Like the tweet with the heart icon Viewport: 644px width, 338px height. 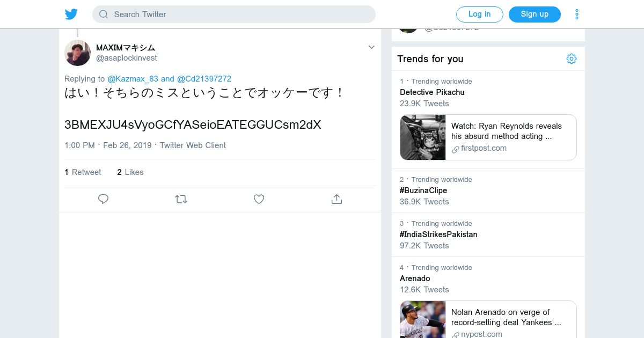point(259,199)
